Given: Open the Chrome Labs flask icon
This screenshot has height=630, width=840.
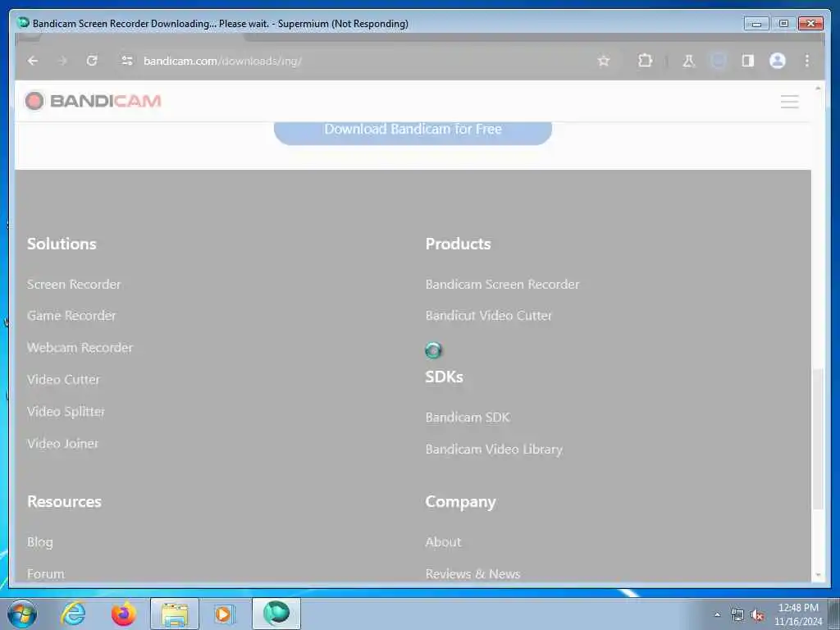Looking at the screenshot, I should pyautogui.click(x=688, y=61).
